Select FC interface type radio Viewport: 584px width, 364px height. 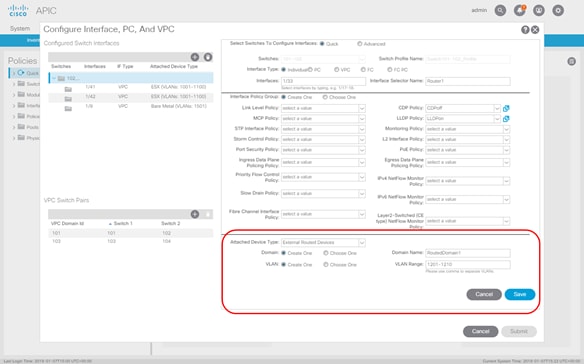pos(363,70)
